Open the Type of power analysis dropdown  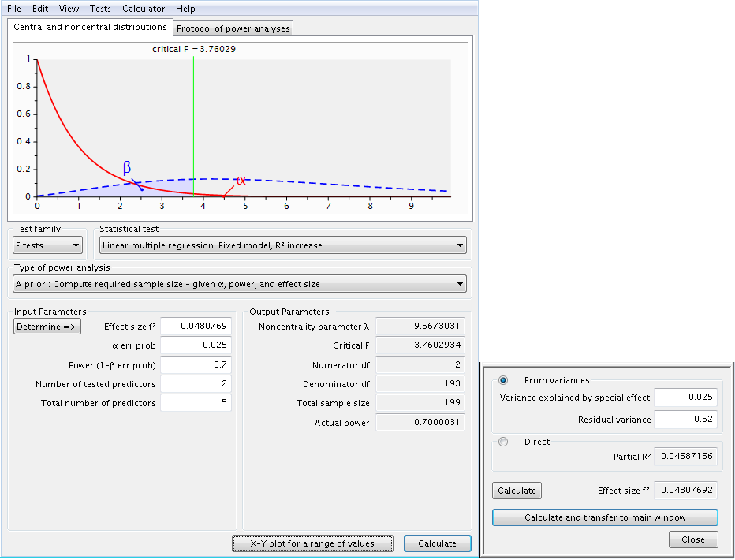tap(237, 283)
